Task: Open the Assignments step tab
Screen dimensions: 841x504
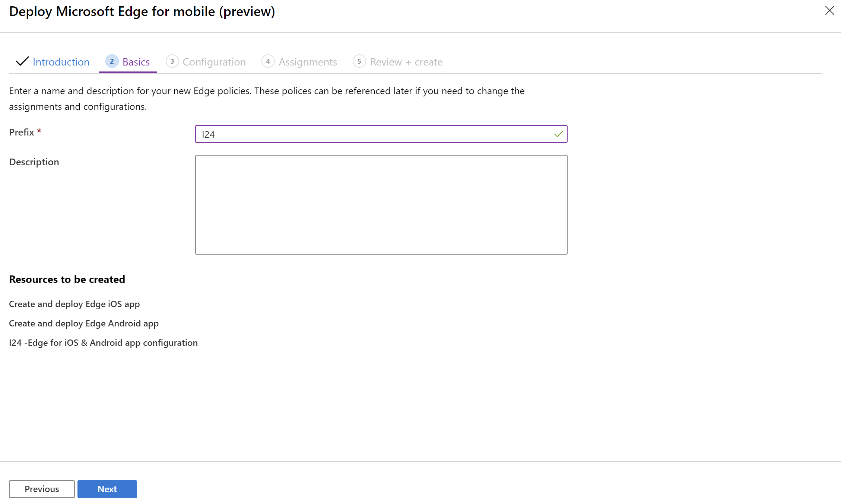Action: (x=299, y=62)
